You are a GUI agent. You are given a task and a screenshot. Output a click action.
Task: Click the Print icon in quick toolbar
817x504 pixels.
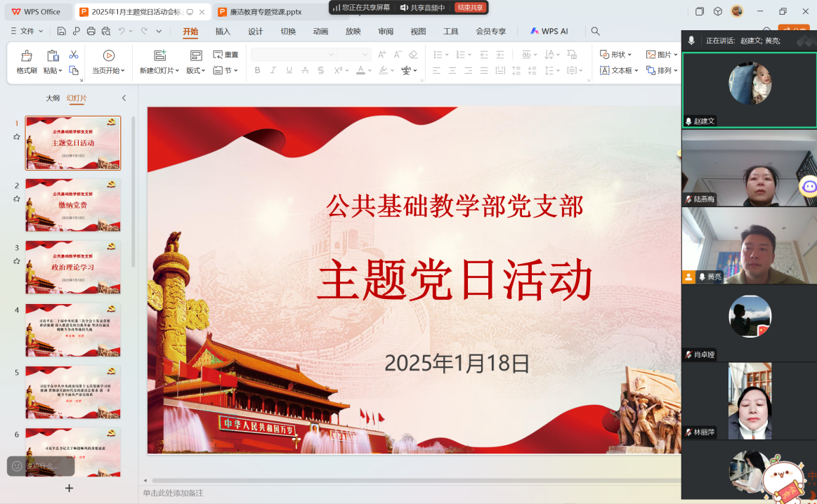click(91, 32)
